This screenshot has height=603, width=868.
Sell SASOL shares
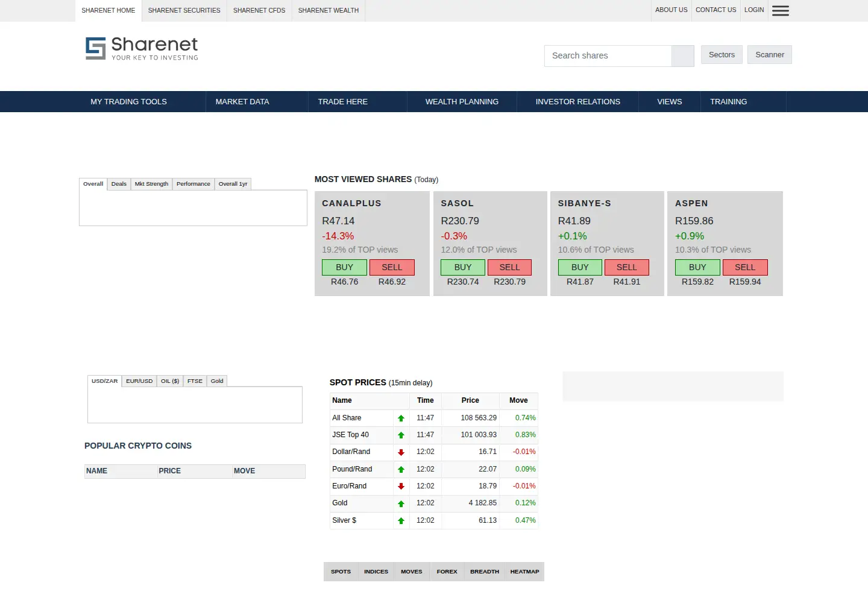coord(509,267)
